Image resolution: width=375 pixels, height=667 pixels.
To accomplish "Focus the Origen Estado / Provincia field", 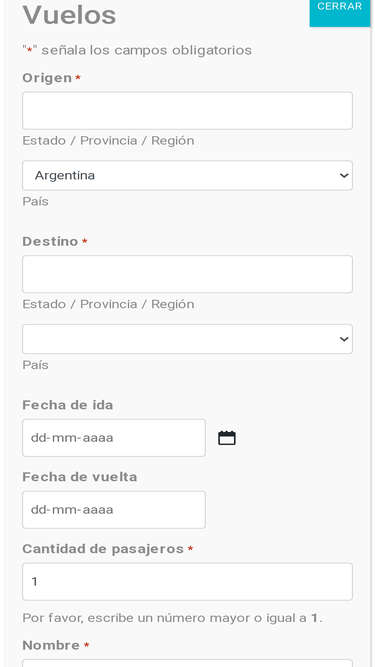I will point(187,111).
